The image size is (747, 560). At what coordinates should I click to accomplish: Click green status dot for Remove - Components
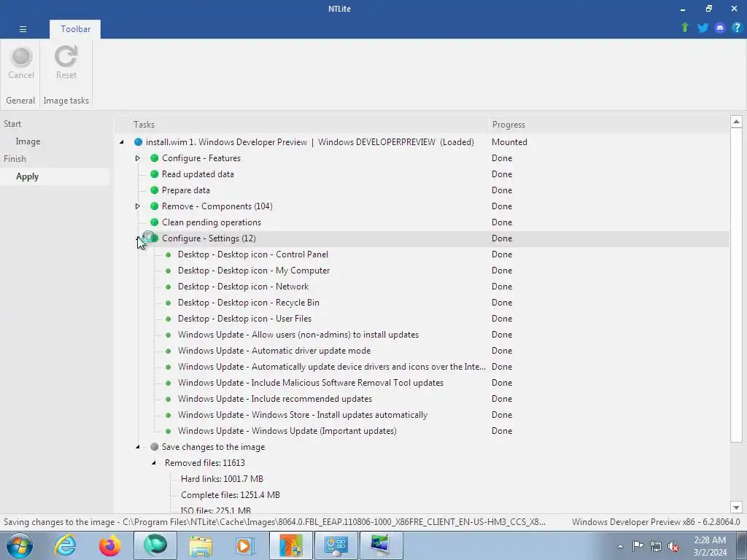(x=154, y=206)
